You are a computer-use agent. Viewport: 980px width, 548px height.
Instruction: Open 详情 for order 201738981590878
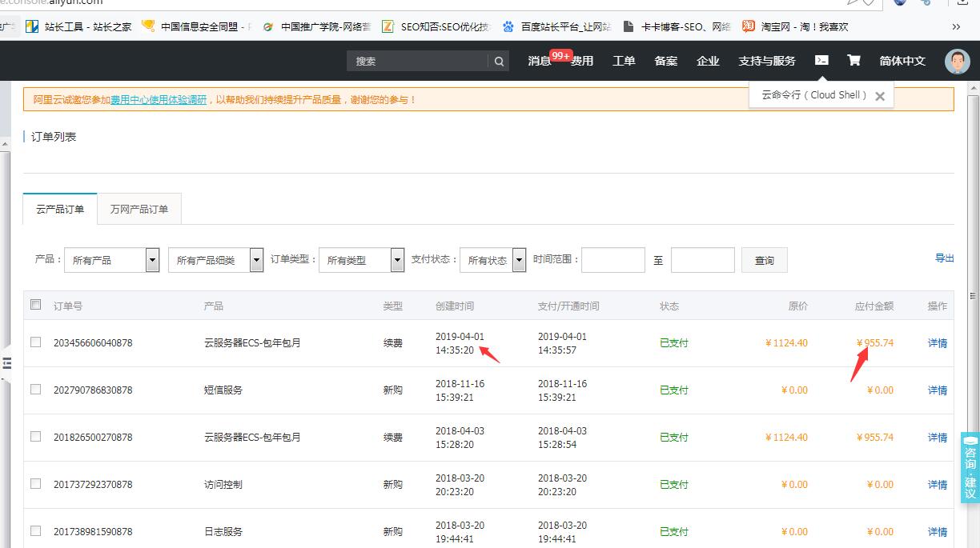938,532
